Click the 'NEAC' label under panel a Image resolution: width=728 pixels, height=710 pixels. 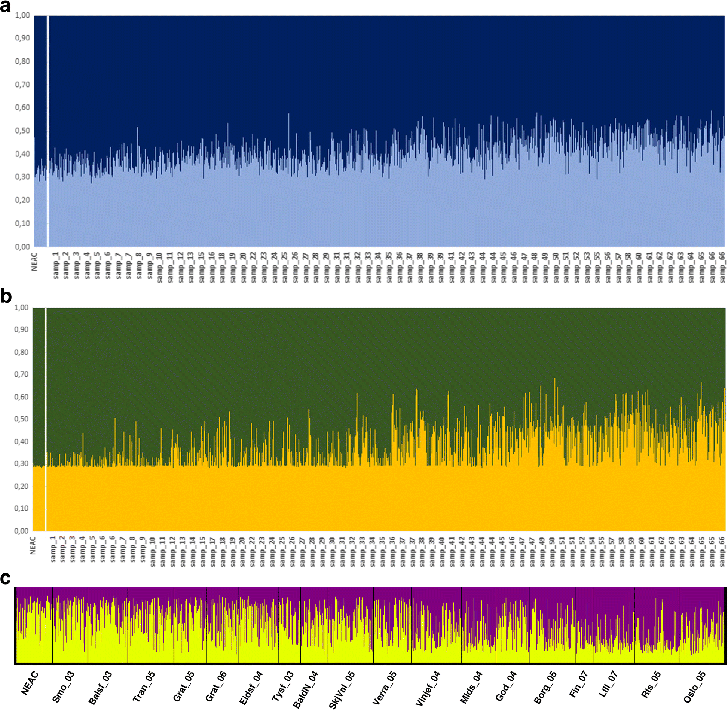[35, 261]
